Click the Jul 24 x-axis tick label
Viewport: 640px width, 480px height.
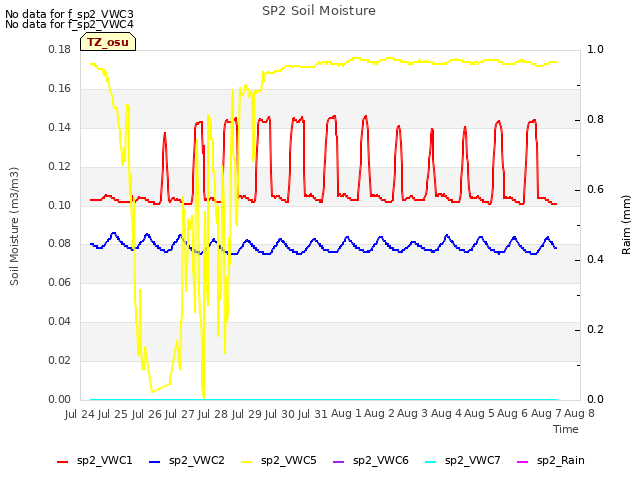[x=80, y=414]
